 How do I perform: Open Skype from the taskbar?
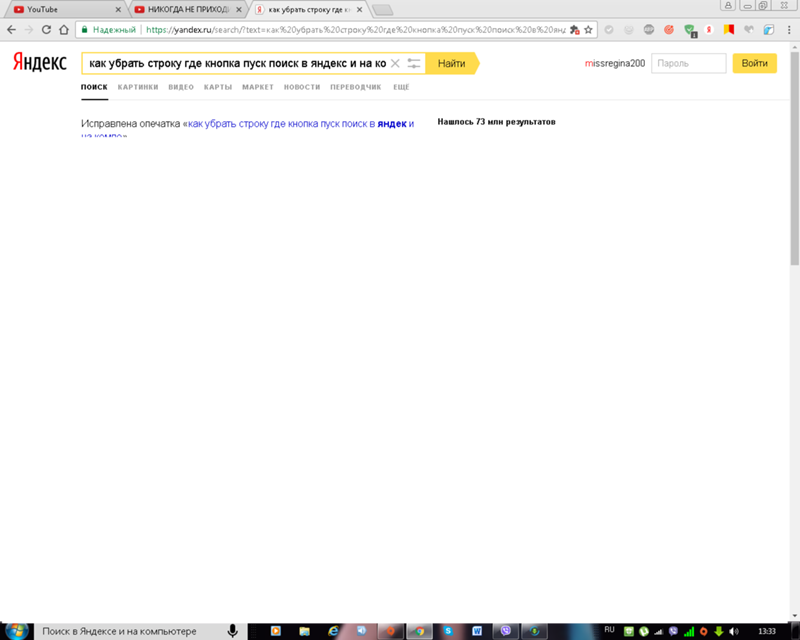click(x=448, y=631)
